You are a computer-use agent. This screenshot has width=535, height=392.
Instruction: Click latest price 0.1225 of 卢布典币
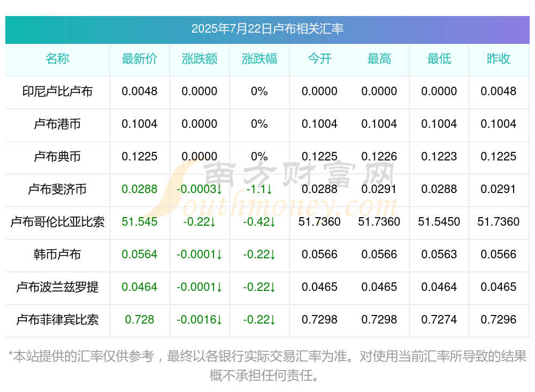coord(140,157)
